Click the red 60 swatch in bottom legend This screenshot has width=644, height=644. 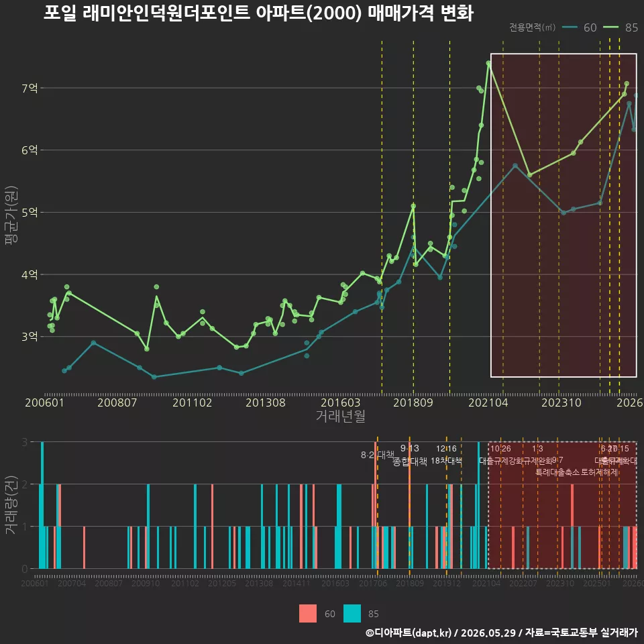pyautogui.click(x=308, y=614)
